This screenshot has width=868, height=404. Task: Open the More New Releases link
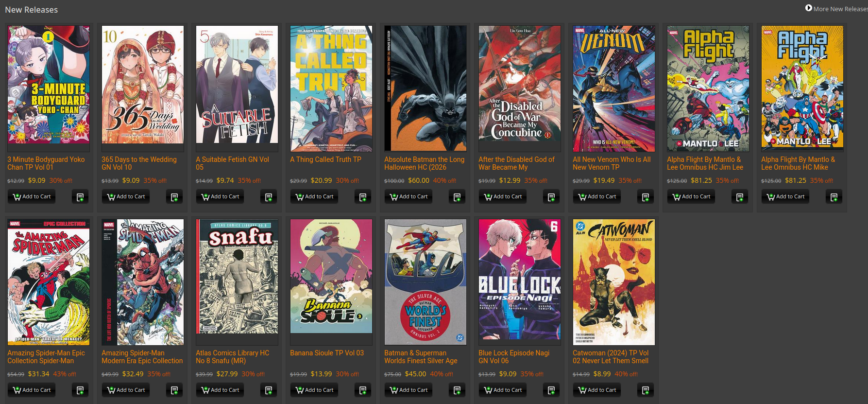tap(840, 9)
